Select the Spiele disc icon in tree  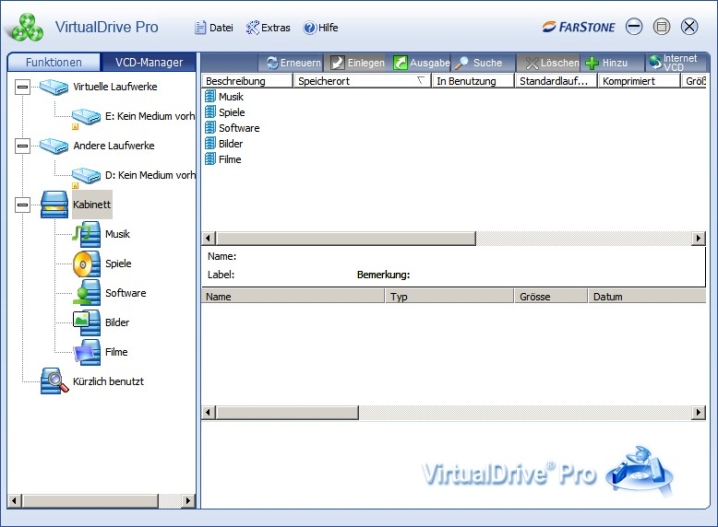pyautogui.click(x=86, y=264)
